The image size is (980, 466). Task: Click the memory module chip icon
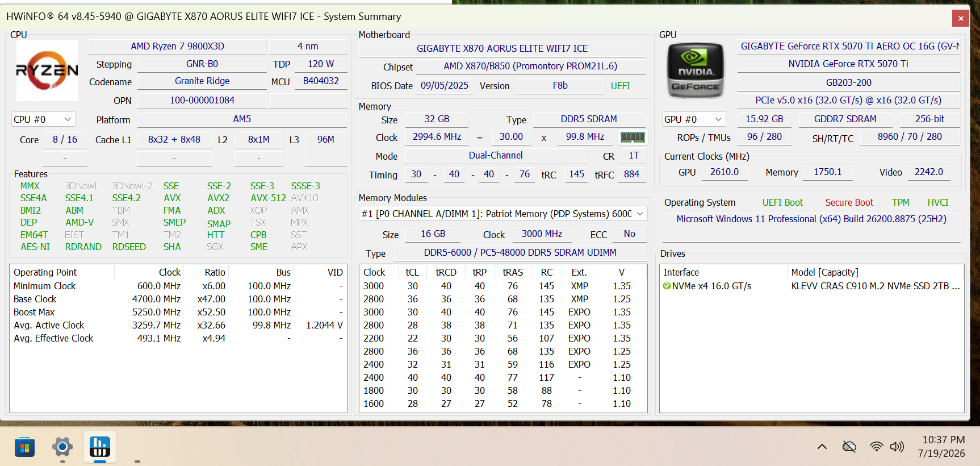(x=632, y=137)
